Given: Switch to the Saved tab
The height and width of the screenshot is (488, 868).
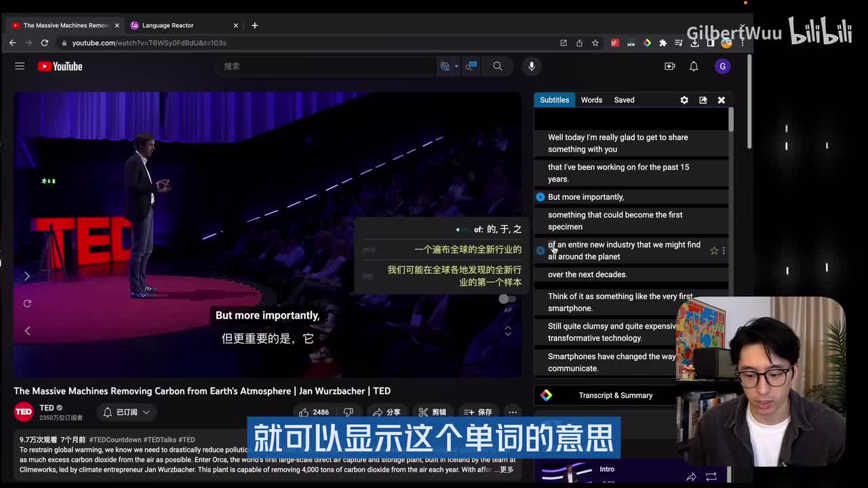Looking at the screenshot, I should click(x=624, y=100).
